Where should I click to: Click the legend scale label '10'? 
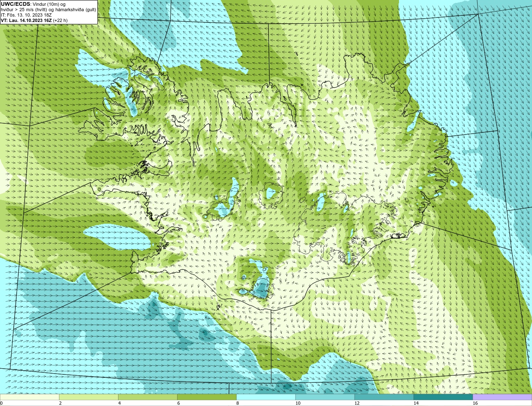298,403
